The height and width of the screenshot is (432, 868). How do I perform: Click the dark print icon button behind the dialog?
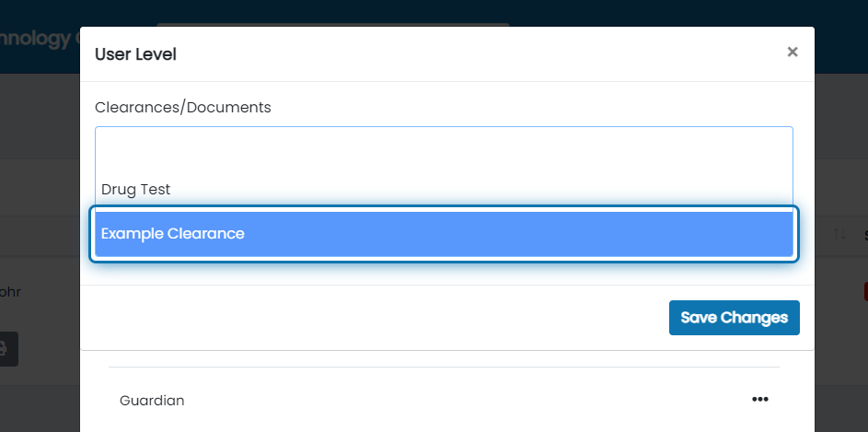point(7,349)
